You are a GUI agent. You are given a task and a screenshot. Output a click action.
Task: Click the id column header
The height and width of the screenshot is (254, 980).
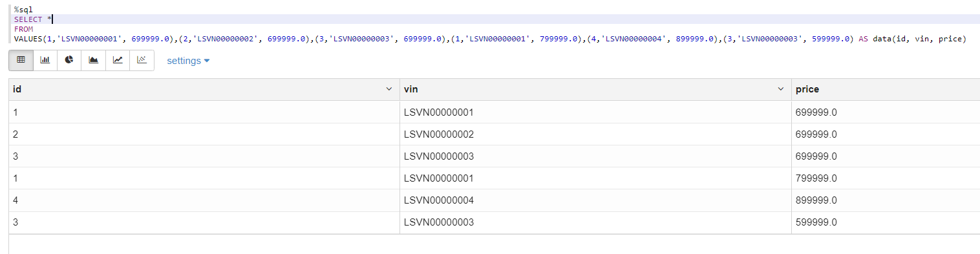pyautogui.click(x=204, y=89)
